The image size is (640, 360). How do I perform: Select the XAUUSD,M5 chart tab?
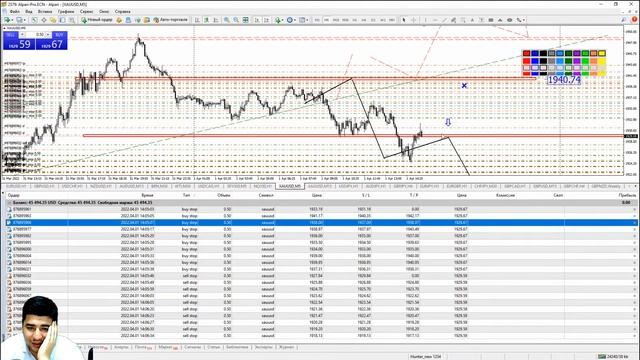click(290, 186)
